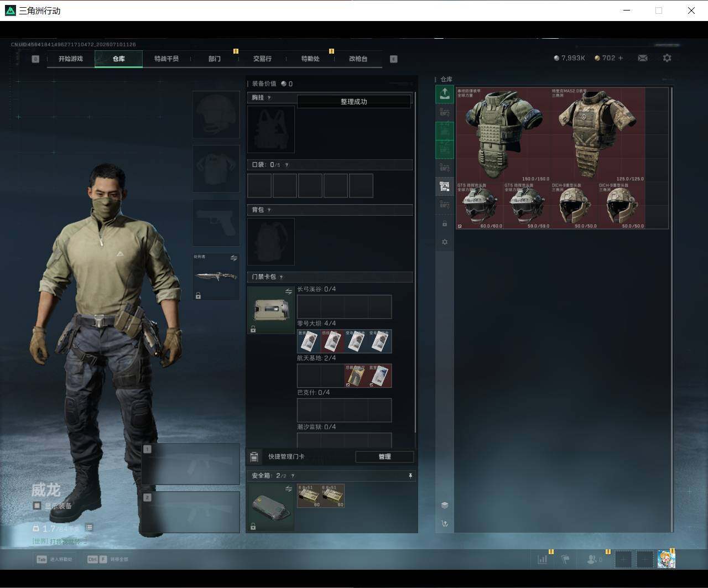Viewport: 708px width, 588px height.
Task: Go to the 部门 tab
Action: (215, 59)
